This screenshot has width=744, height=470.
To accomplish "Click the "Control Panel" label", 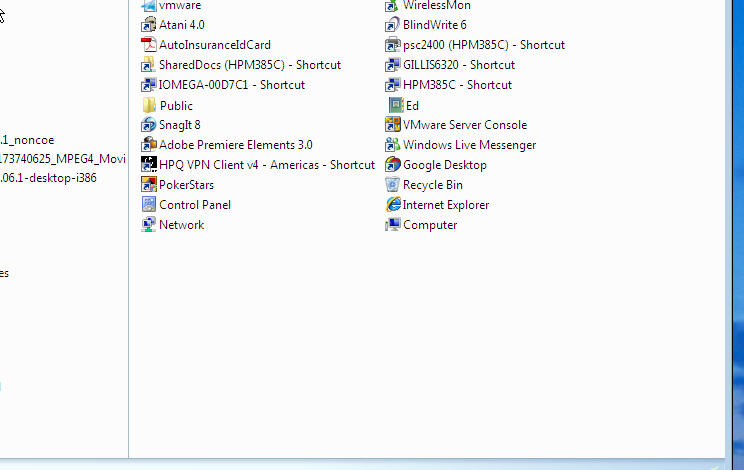I will [x=195, y=204].
